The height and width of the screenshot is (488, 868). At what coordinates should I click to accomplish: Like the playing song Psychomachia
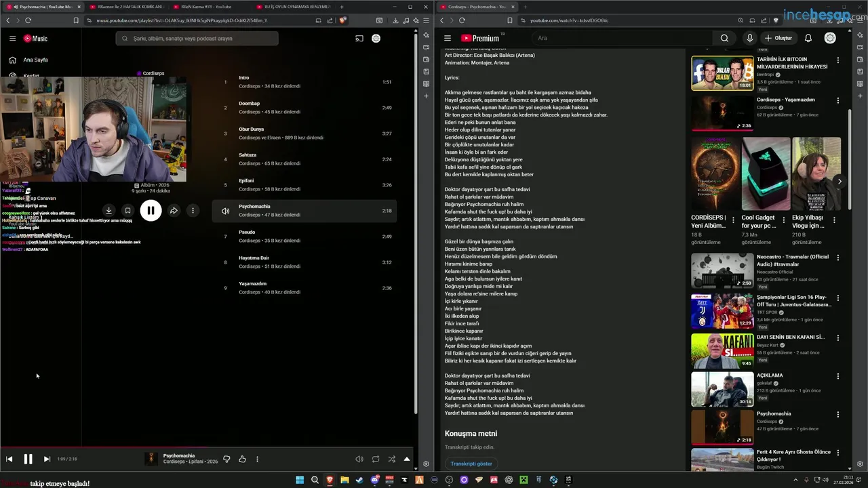(x=242, y=459)
